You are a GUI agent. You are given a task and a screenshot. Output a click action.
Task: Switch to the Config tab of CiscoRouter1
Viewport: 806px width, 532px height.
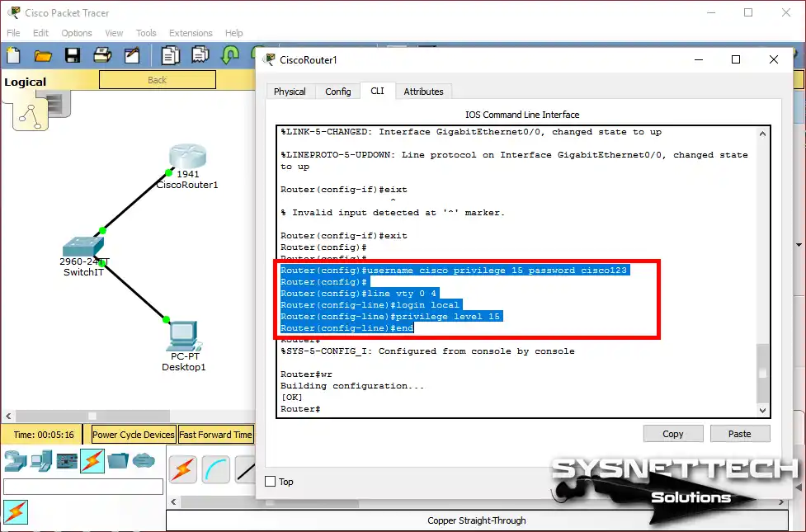pos(338,91)
